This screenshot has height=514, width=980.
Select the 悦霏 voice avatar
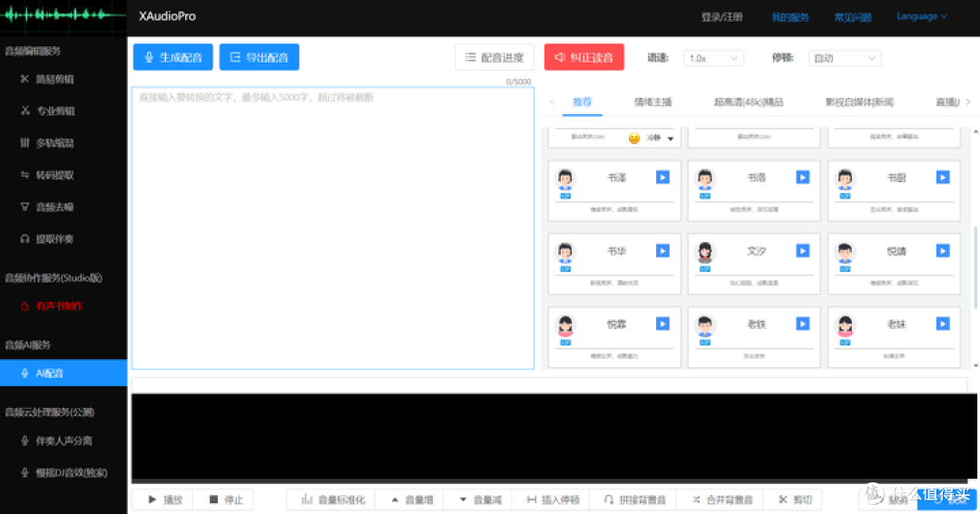click(x=565, y=325)
